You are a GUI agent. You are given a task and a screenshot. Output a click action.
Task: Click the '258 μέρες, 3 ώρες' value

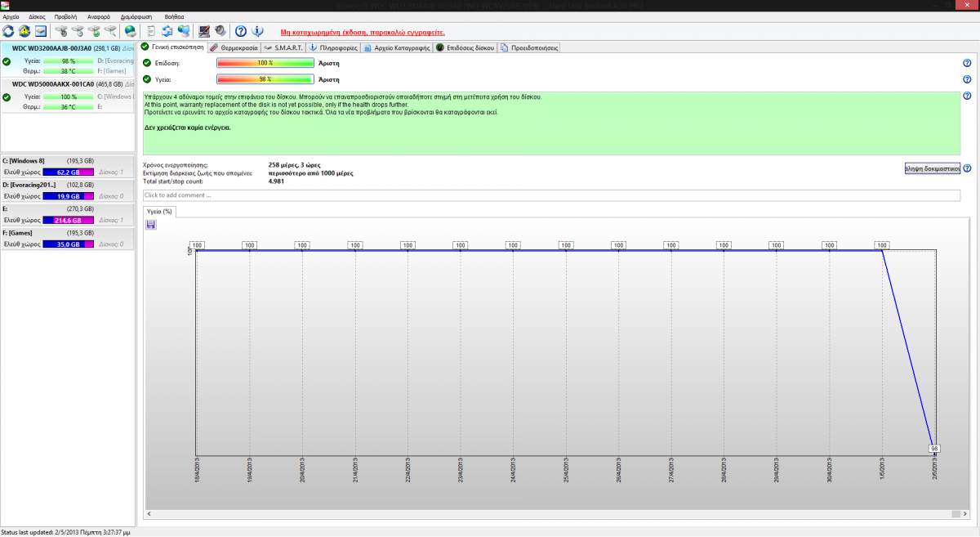pos(296,165)
